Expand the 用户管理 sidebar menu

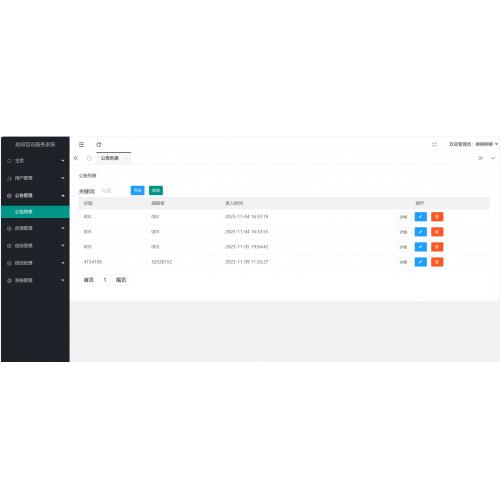click(35, 178)
